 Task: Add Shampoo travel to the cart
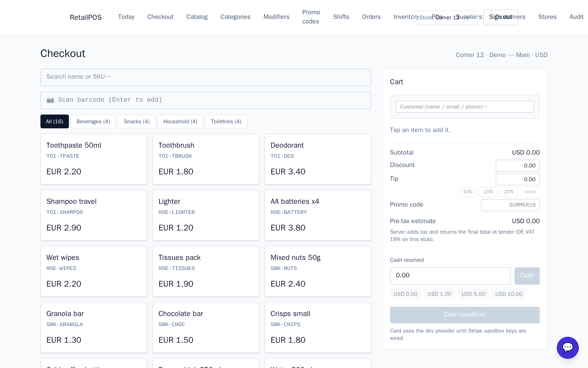[x=93, y=216]
